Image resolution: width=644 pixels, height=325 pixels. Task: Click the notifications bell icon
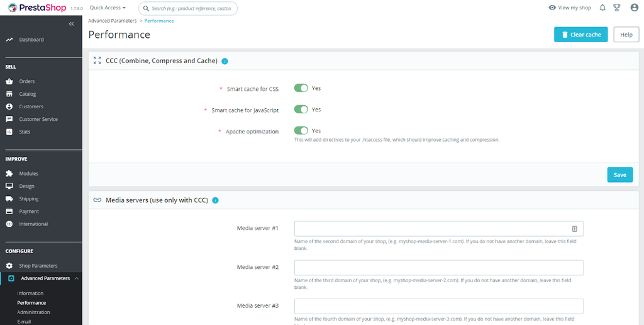pyautogui.click(x=602, y=8)
